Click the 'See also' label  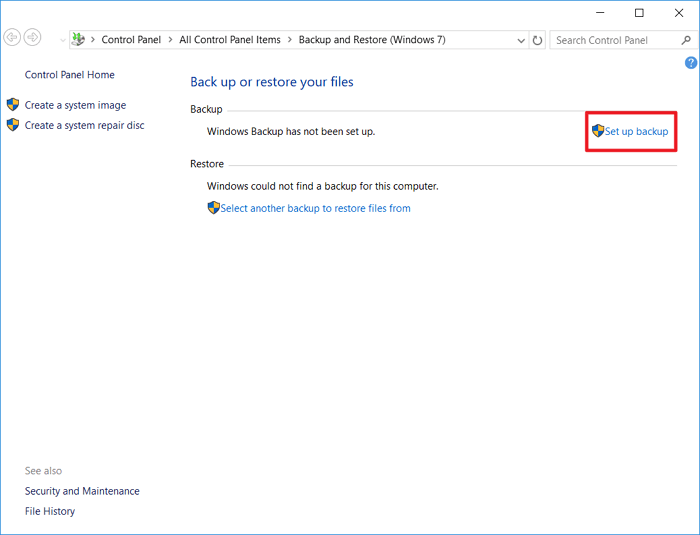coord(43,471)
